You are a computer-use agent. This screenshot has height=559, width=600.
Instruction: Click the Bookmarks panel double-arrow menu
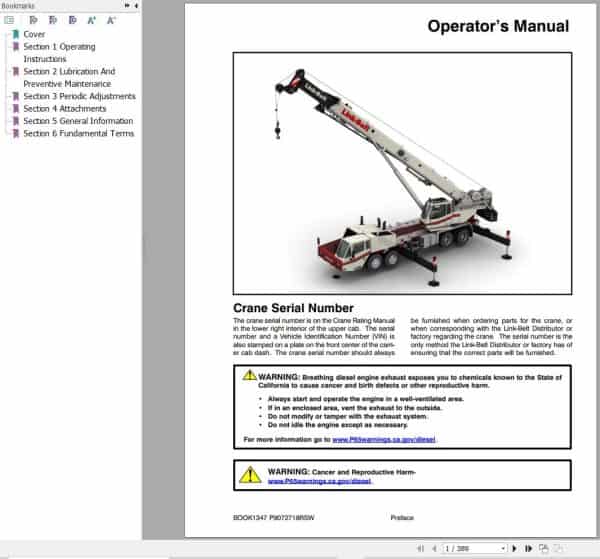pyautogui.click(x=127, y=5)
